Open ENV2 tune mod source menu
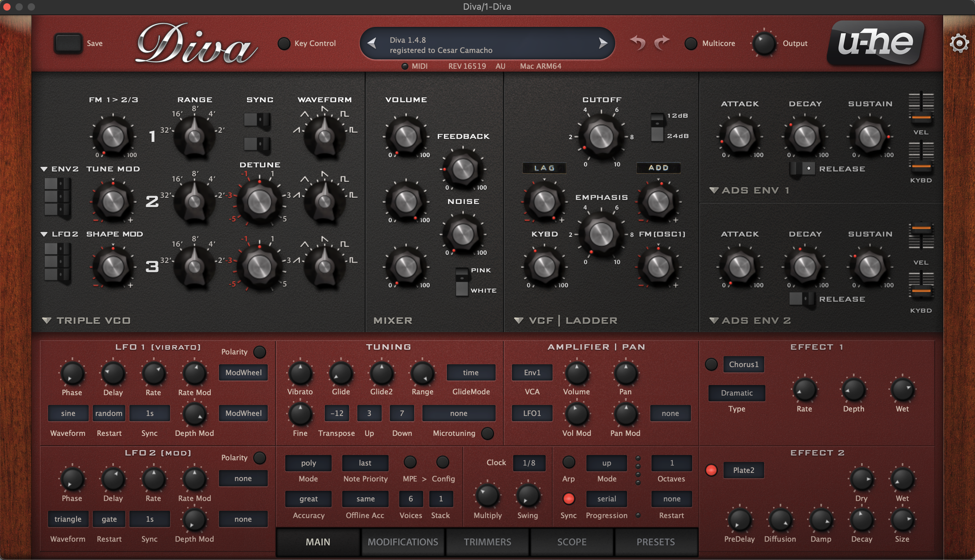This screenshot has height=560, width=975. pos(59,168)
